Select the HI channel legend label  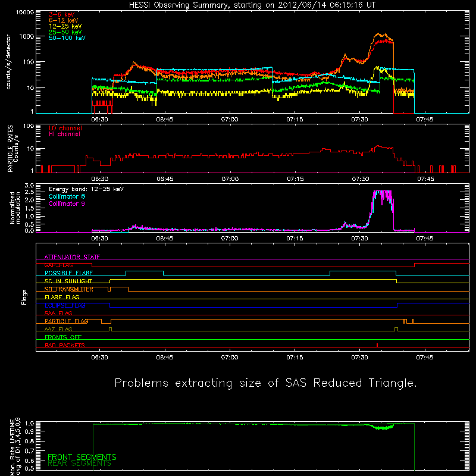pyautogui.click(x=64, y=134)
